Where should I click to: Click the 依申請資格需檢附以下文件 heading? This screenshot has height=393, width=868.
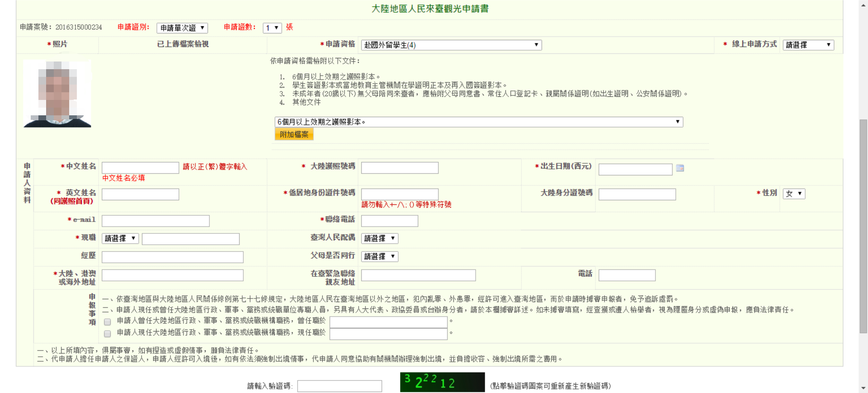tap(315, 61)
